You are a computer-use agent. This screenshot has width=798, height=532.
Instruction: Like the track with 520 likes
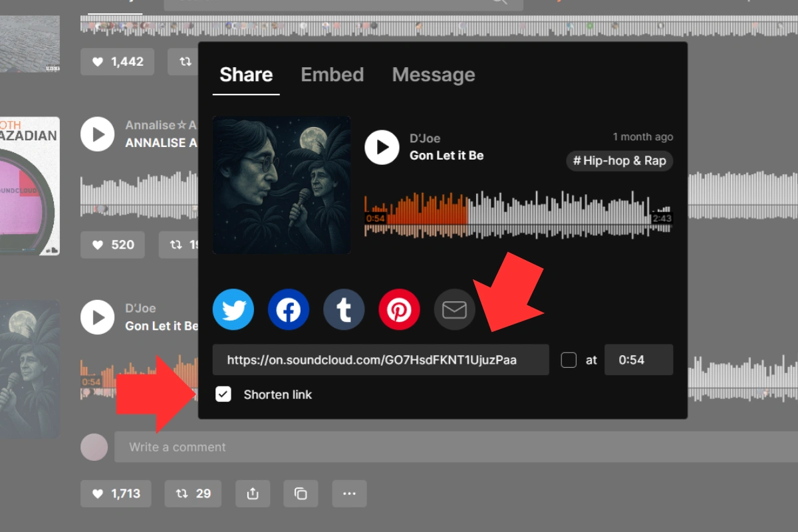click(113, 245)
